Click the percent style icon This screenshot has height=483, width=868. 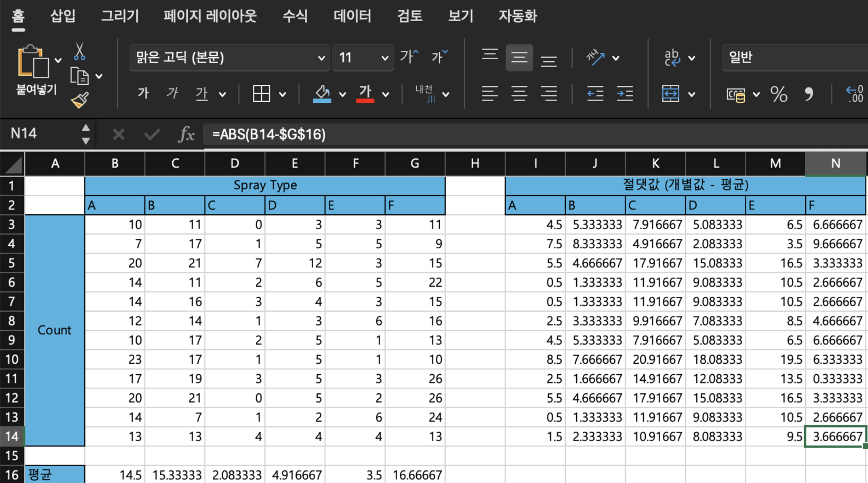click(x=779, y=94)
